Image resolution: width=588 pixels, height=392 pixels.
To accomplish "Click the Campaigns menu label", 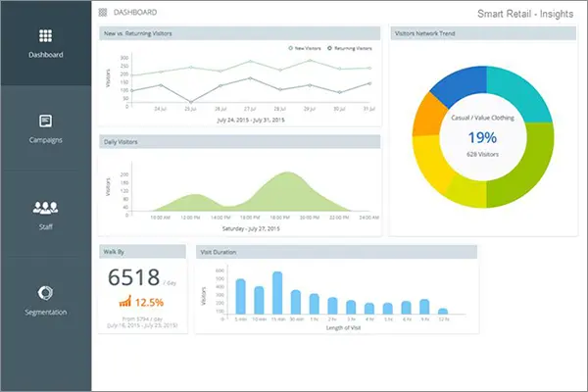I will pos(45,140).
